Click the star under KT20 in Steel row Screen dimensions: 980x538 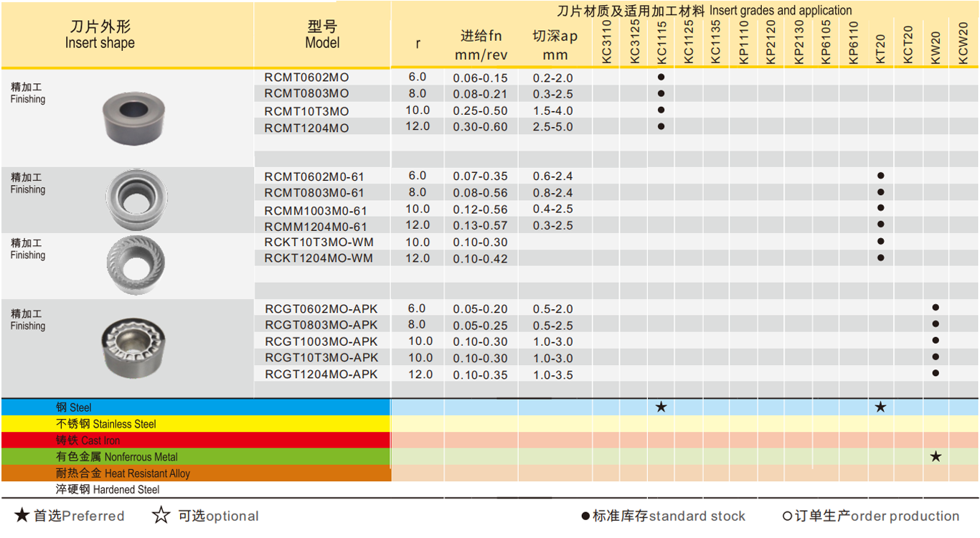881,407
